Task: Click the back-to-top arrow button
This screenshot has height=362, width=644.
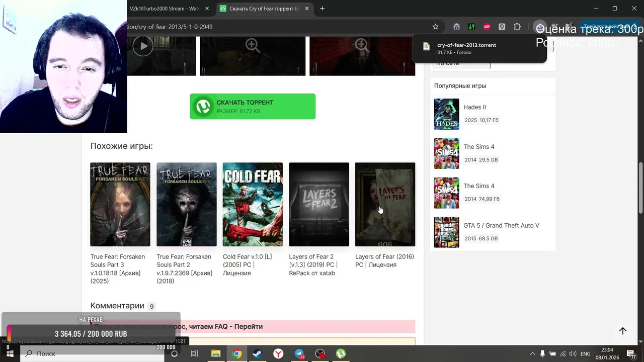Action: 623,331
